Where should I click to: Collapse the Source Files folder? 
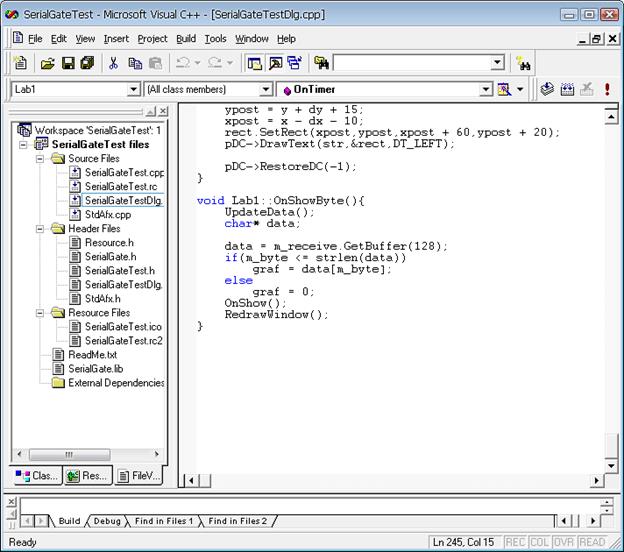[x=40, y=159]
